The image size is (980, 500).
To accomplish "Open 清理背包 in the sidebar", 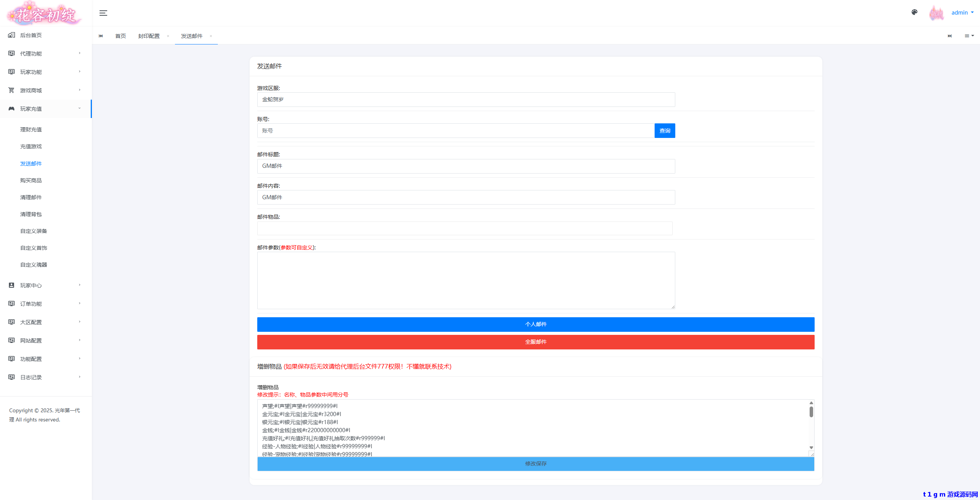I will tap(31, 214).
